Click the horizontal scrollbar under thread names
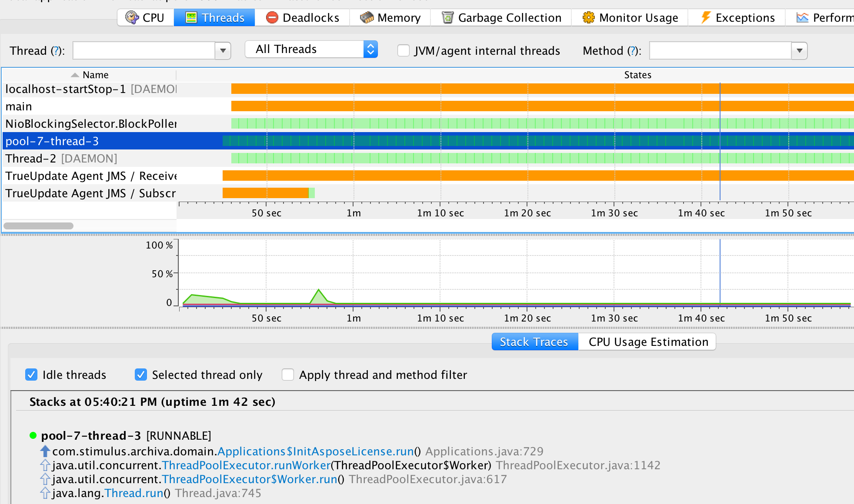Screen dimensions: 854x504 click(x=38, y=226)
